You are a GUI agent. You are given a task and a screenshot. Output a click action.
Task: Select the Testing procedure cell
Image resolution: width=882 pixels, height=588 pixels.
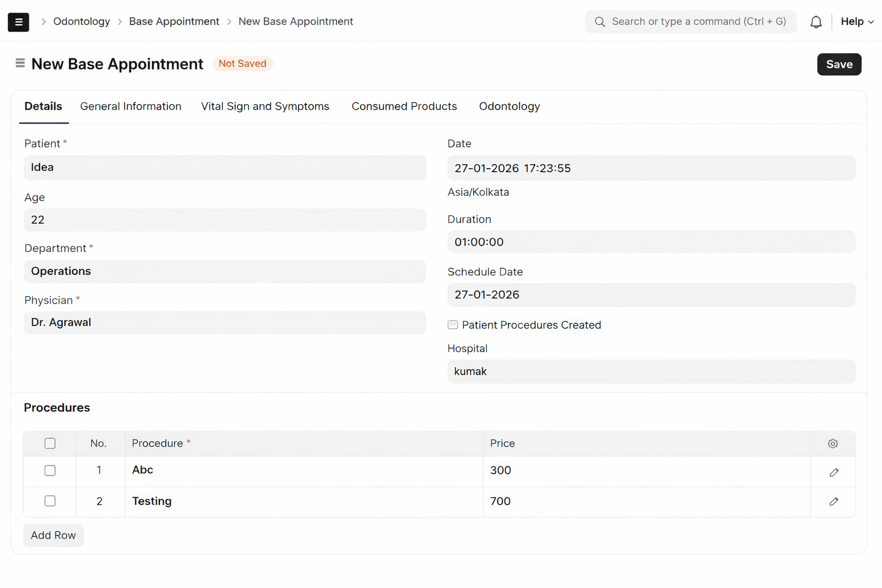(x=304, y=502)
